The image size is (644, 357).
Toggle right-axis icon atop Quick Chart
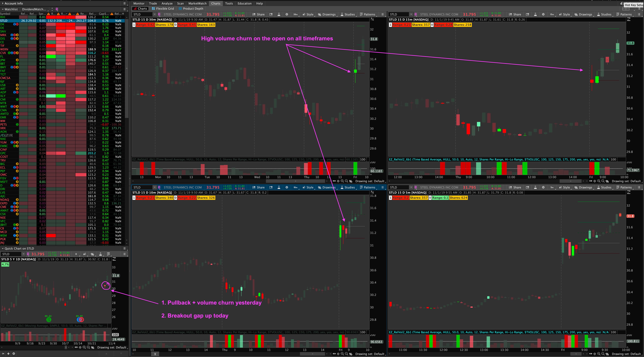pos(114,259)
